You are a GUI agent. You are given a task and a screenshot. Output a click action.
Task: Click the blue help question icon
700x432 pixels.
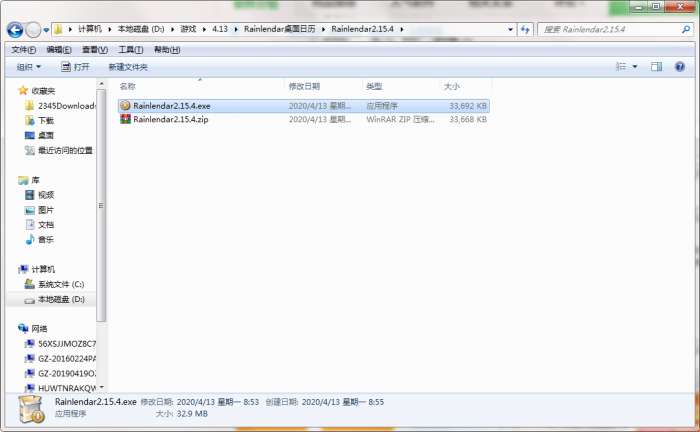coord(680,67)
